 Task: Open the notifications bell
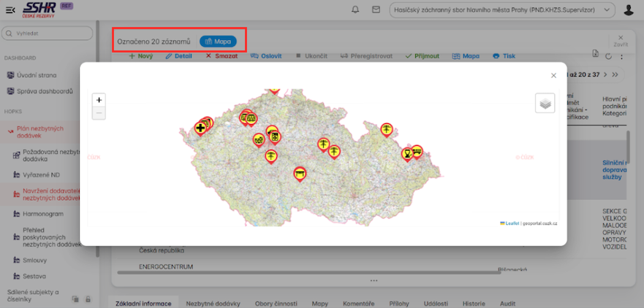coord(355,10)
